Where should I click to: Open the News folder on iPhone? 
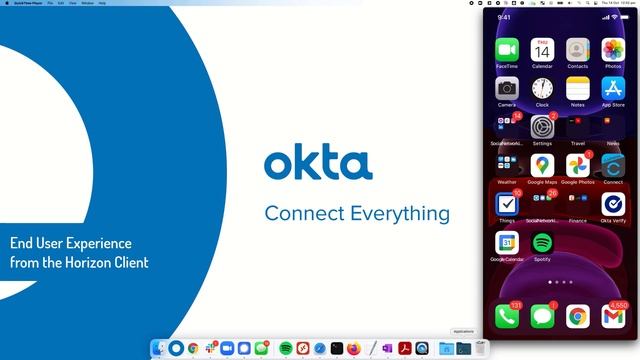(613, 127)
